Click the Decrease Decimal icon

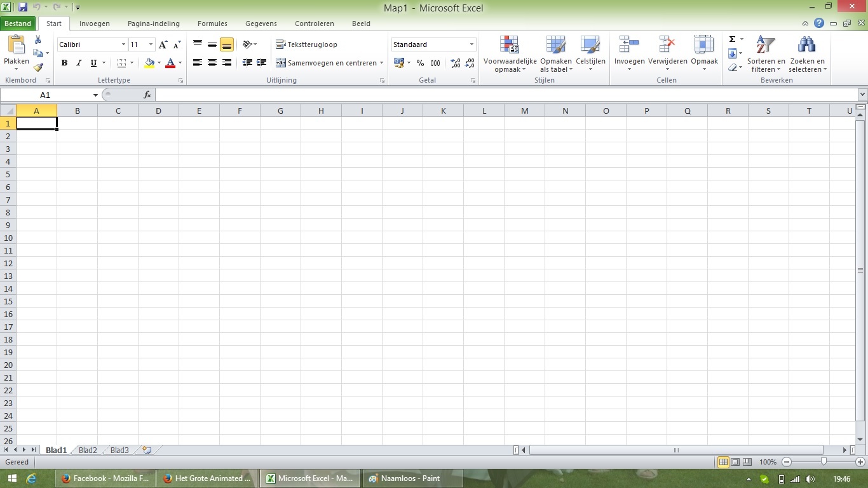(470, 63)
